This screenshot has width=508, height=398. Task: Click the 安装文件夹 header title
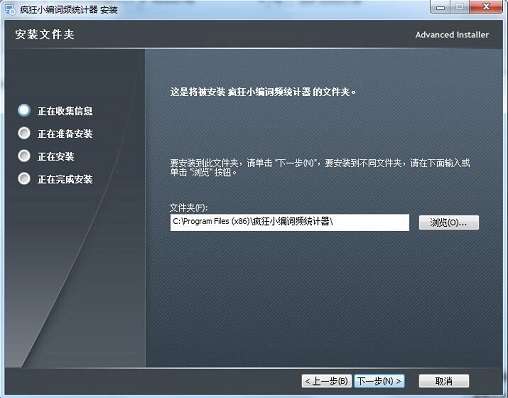pos(45,34)
